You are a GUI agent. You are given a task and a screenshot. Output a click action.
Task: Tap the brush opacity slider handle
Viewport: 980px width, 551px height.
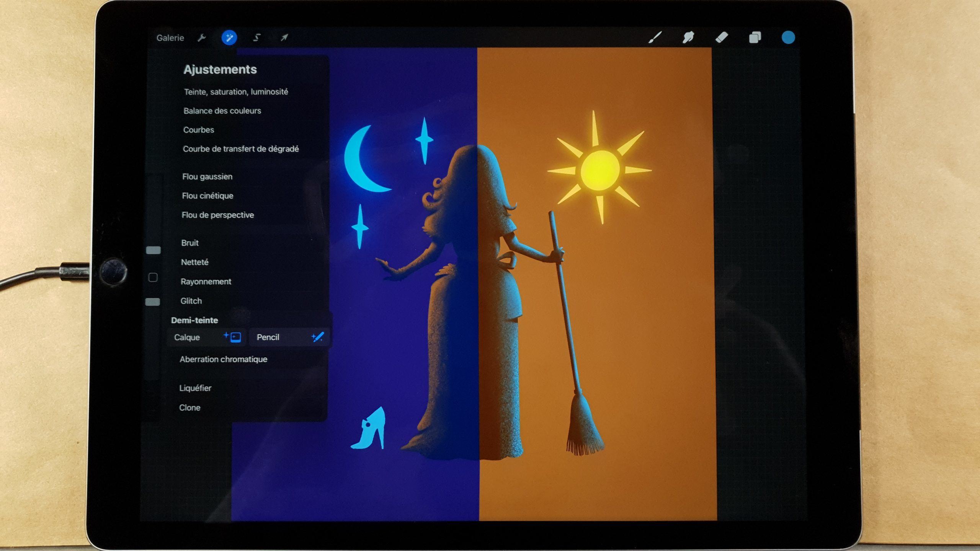tap(153, 302)
